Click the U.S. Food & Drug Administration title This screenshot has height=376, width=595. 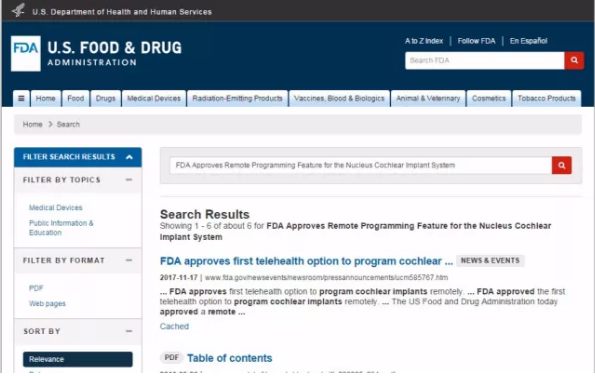pyautogui.click(x=114, y=53)
